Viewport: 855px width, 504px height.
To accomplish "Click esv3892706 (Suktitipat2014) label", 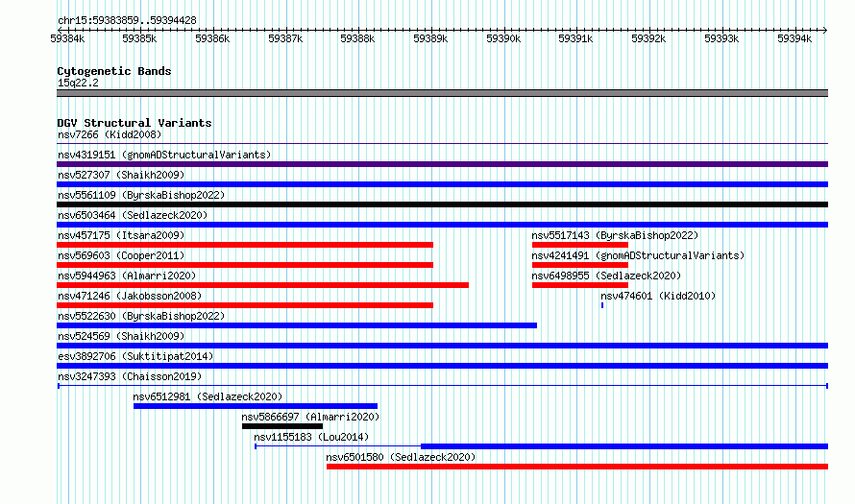I will pos(135,356).
